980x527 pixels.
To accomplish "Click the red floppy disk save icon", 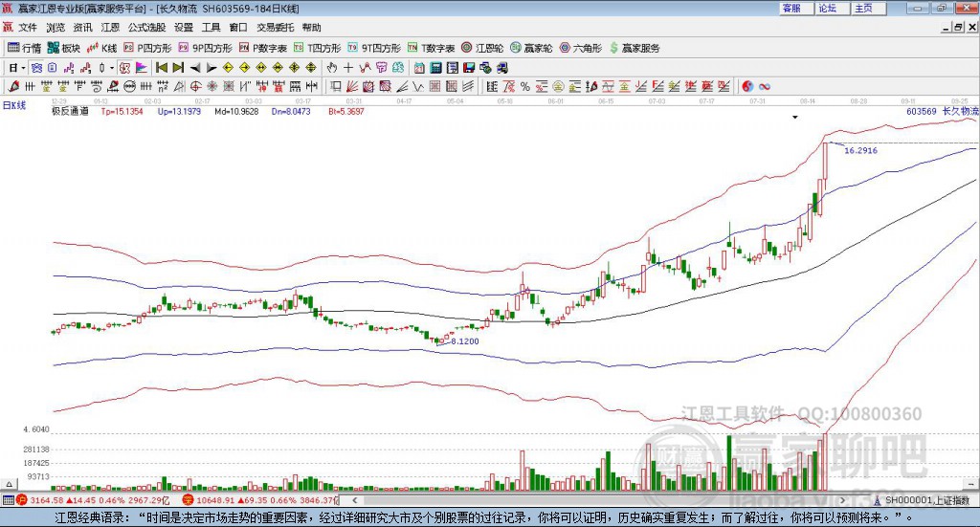I will tap(469, 68).
